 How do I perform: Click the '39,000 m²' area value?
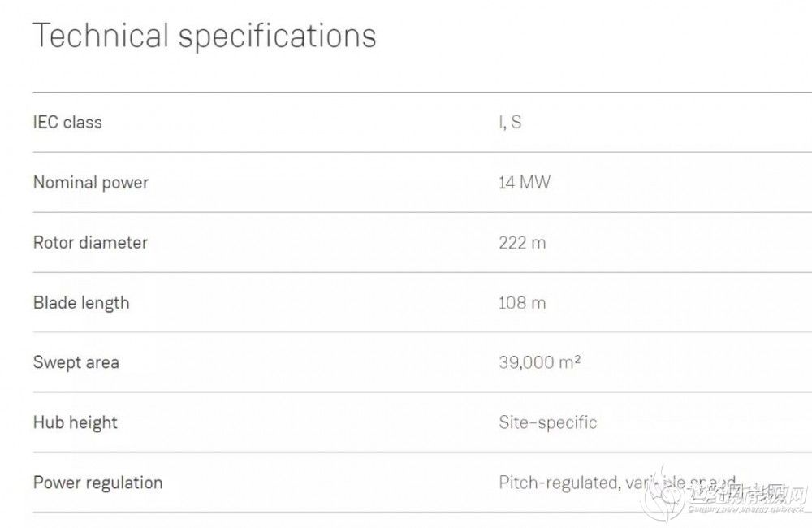click(x=539, y=362)
